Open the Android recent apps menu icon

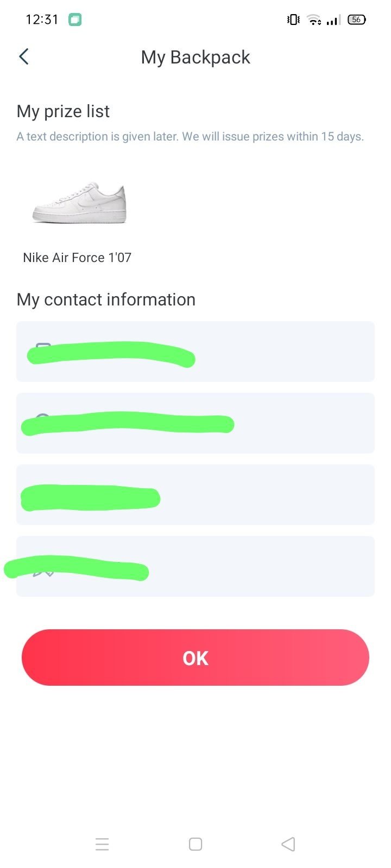click(x=102, y=844)
